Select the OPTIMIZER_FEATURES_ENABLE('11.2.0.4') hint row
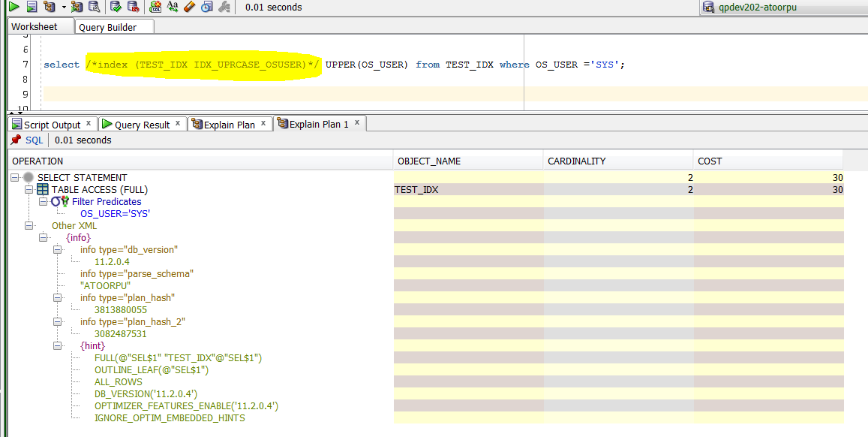The height and width of the screenshot is (437, 868). pyautogui.click(x=187, y=406)
